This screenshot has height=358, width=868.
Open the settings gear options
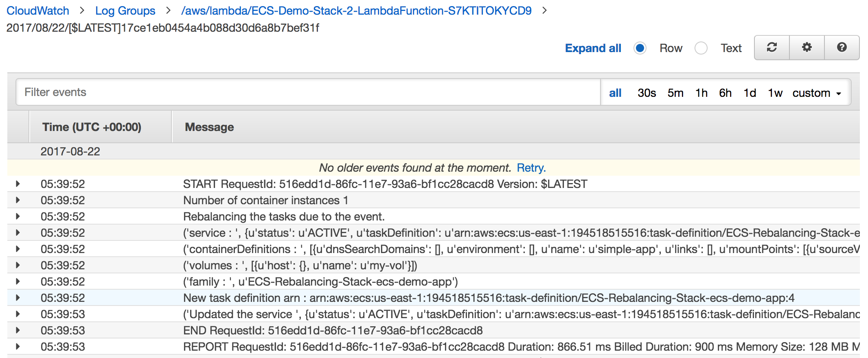[807, 48]
